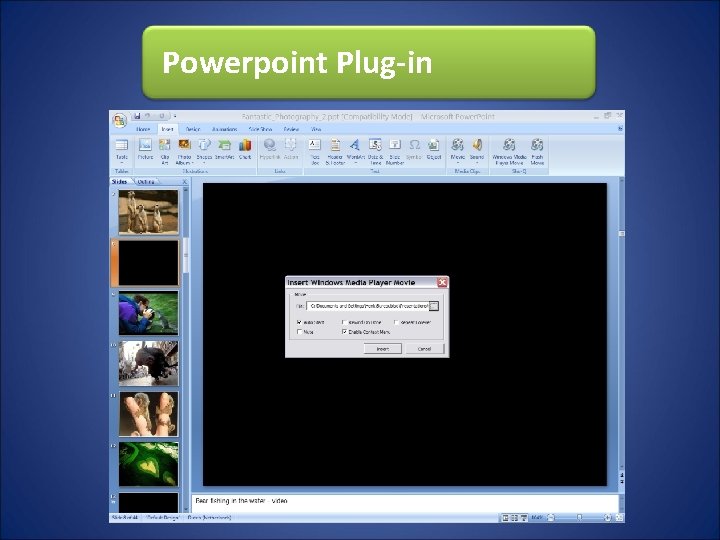Open the PowerPoint Help icon near ribbon's right edge
Viewport: 720px width, 540px height.
pyautogui.click(x=620, y=129)
